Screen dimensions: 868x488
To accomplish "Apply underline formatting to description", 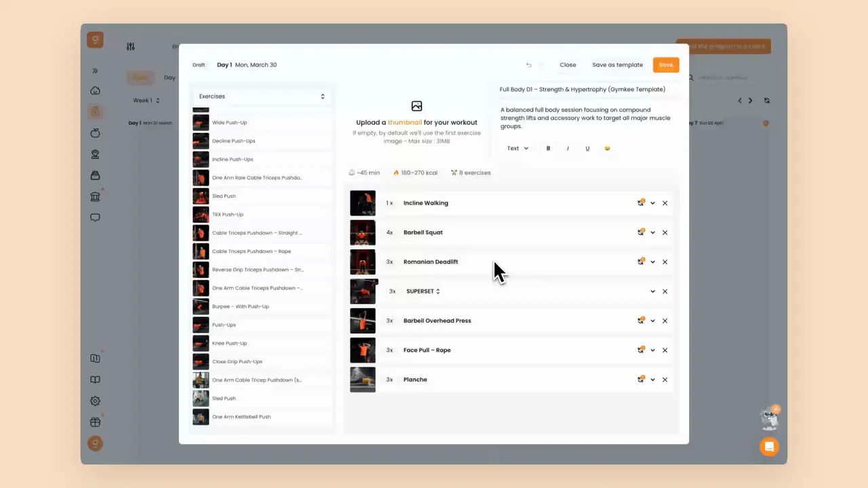I will (x=587, y=148).
